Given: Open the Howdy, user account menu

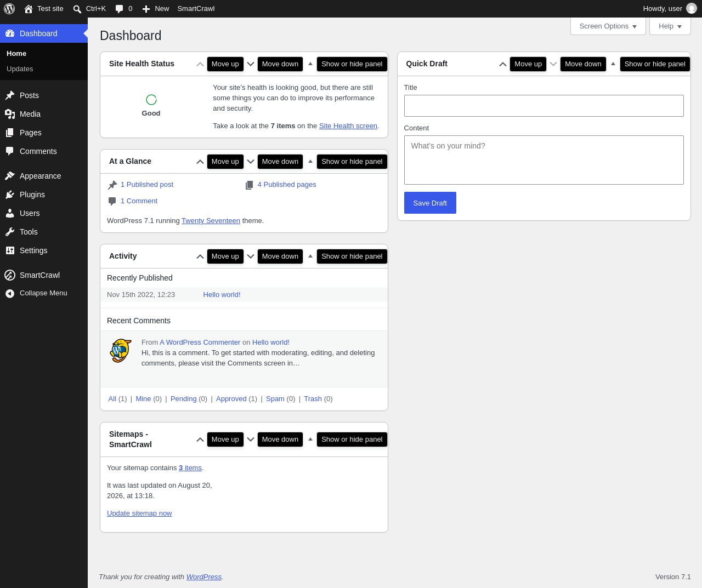Looking at the screenshot, I should tap(670, 9).
